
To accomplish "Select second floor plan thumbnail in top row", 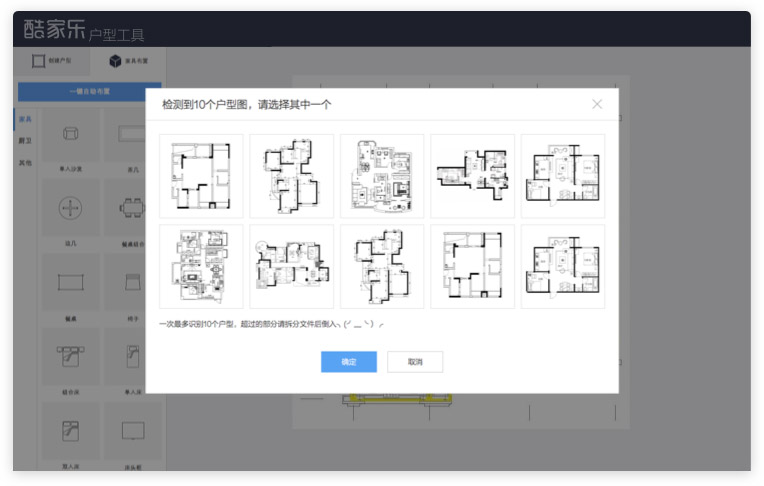I will (x=292, y=176).
